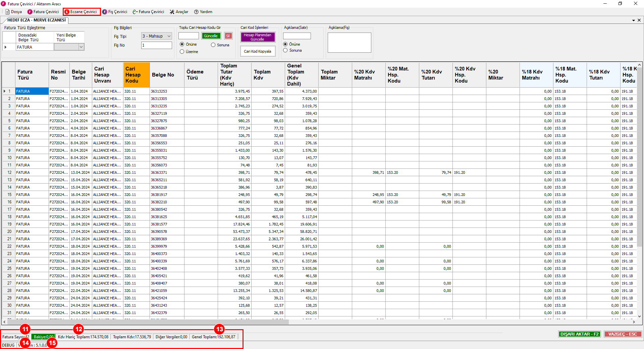Open the Dosya menu

(x=14, y=12)
